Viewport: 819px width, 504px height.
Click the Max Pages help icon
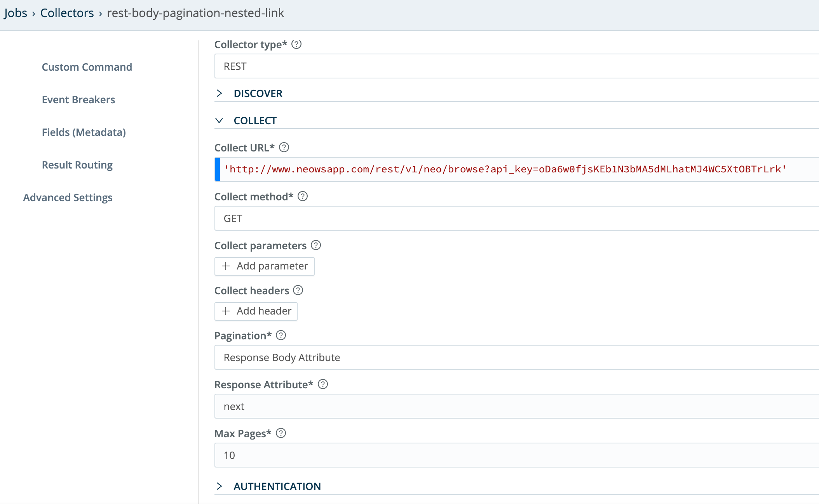click(281, 433)
